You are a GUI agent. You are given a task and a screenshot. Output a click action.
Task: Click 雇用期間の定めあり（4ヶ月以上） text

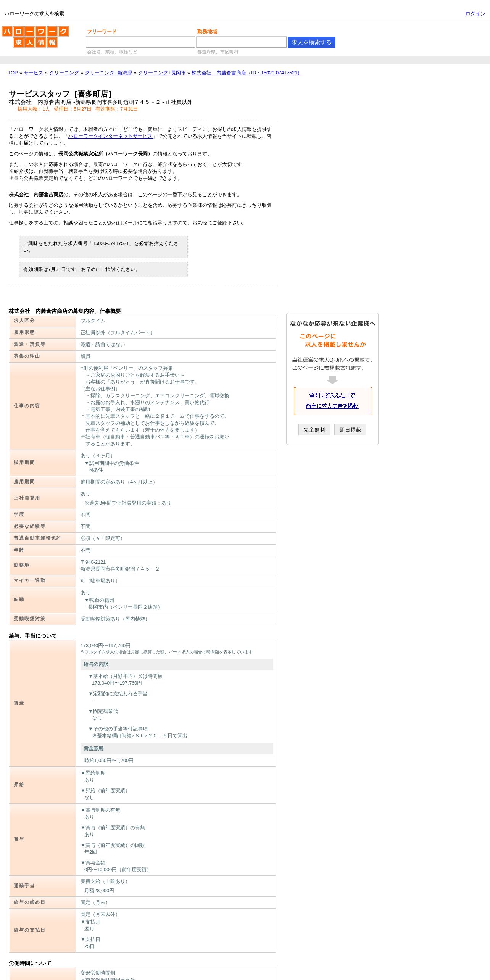[x=119, y=482]
